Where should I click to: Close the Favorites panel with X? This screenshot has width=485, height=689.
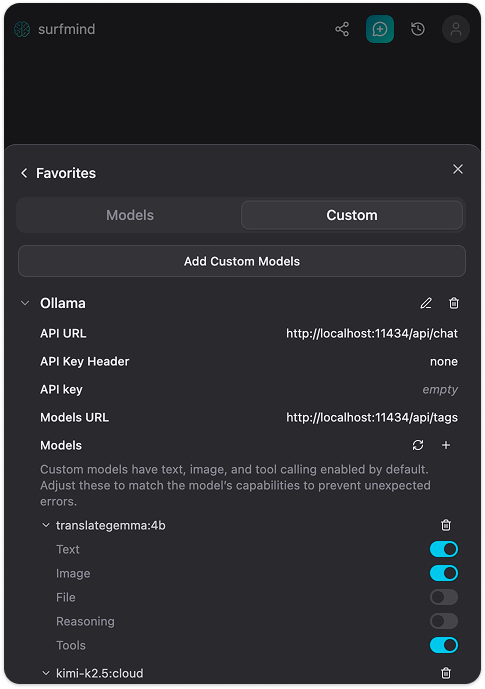tap(458, 169)
